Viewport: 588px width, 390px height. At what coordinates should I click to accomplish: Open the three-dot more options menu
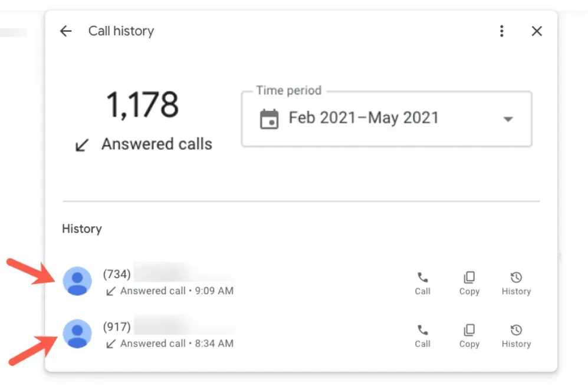click(x=501, y=31)
